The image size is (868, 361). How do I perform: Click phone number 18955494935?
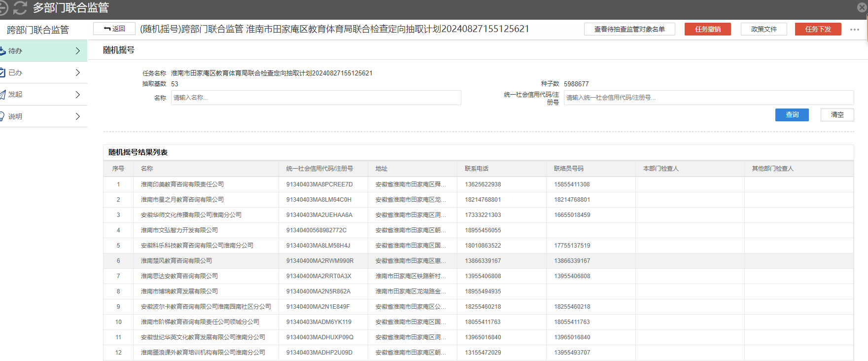(483, 291)
